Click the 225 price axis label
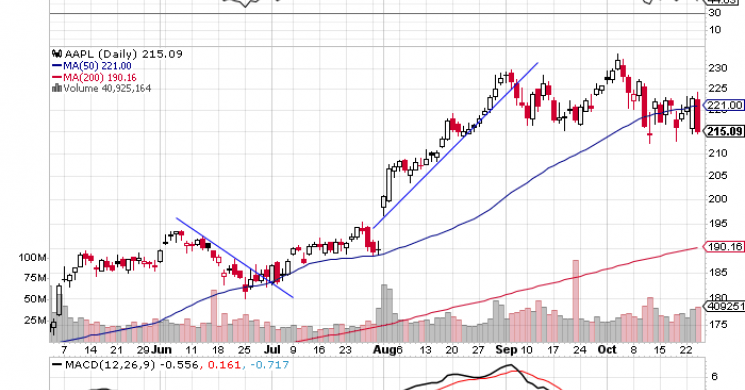Viewport: 745px width, 390px height. click(717, 88)
